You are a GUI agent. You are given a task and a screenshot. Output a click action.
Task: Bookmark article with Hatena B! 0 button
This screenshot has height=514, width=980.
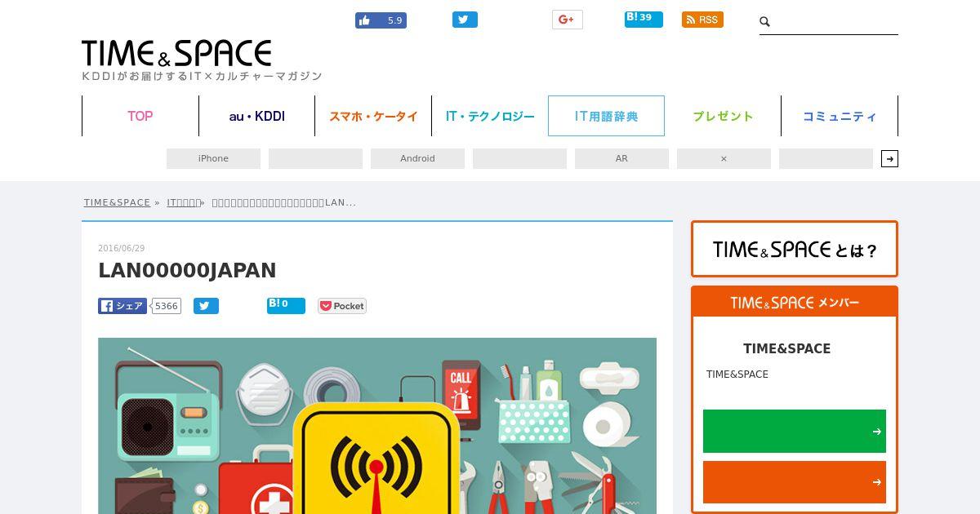pos(286,305)
